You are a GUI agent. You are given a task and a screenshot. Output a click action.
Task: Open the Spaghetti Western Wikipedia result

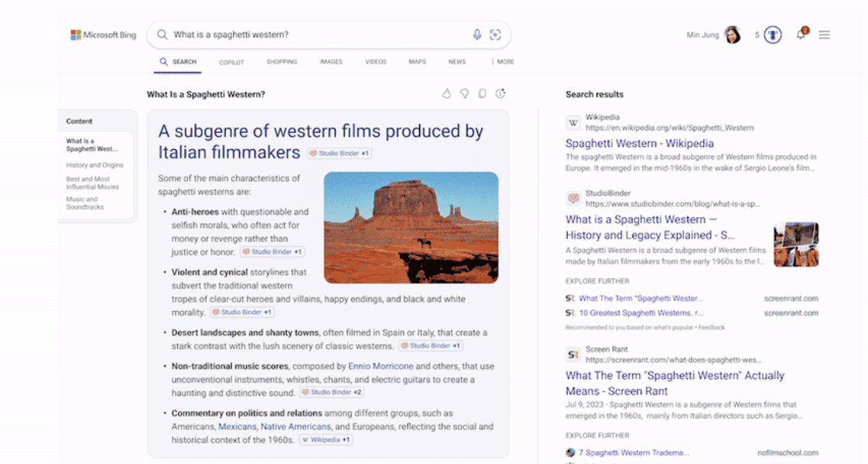click(639, 143)
